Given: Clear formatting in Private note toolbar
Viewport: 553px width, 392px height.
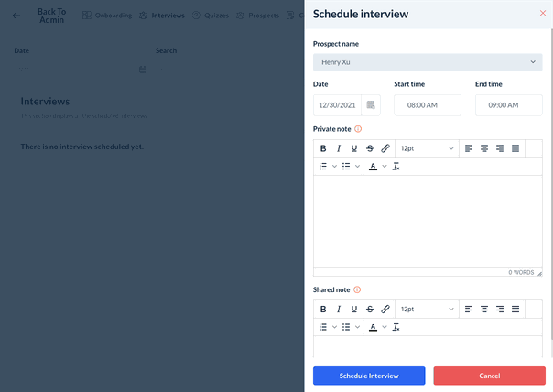Looking at the screenshot, I should pos(396,167).
